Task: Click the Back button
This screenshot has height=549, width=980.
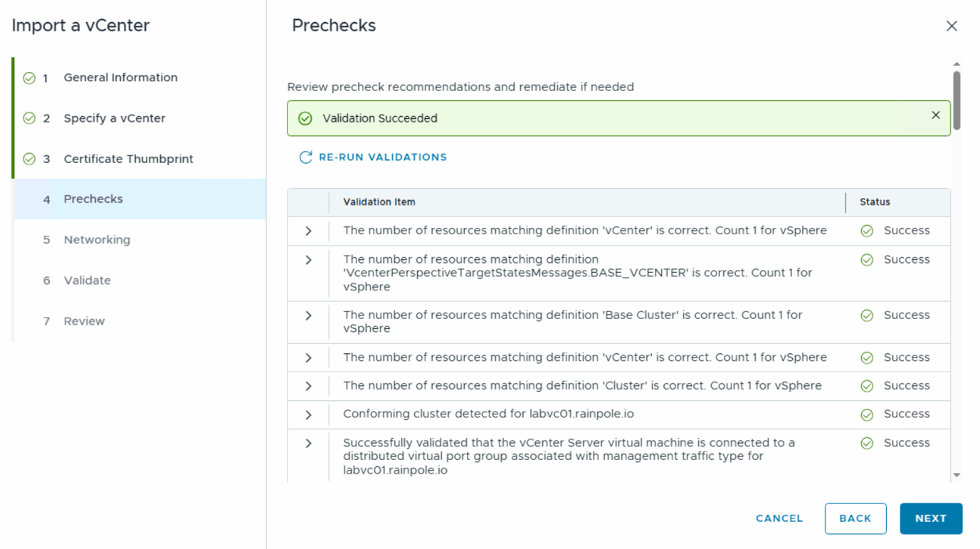Action: [855, 518]
